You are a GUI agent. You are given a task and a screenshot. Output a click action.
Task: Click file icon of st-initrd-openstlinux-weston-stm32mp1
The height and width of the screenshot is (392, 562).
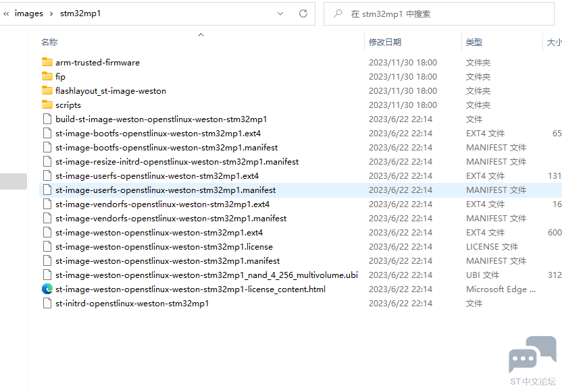[47, 303]
